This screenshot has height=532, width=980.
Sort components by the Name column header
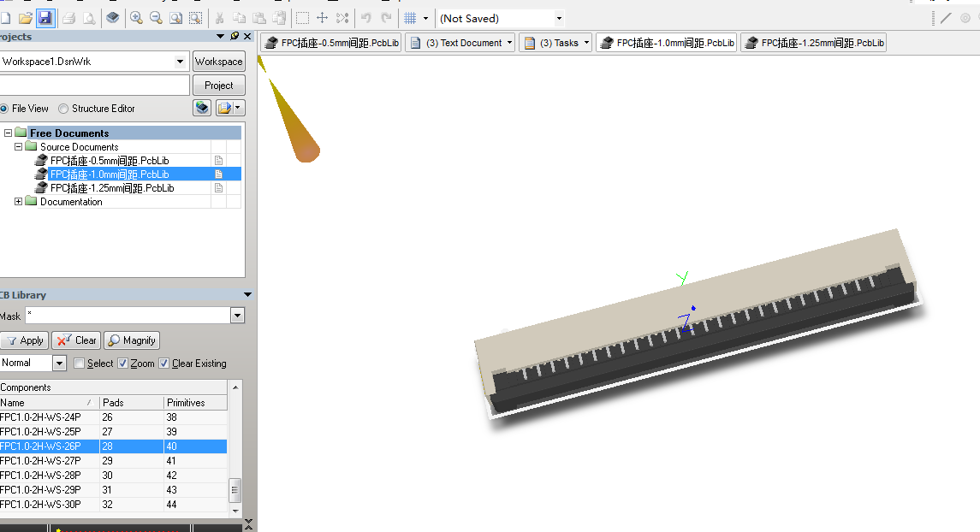(50, 403)
